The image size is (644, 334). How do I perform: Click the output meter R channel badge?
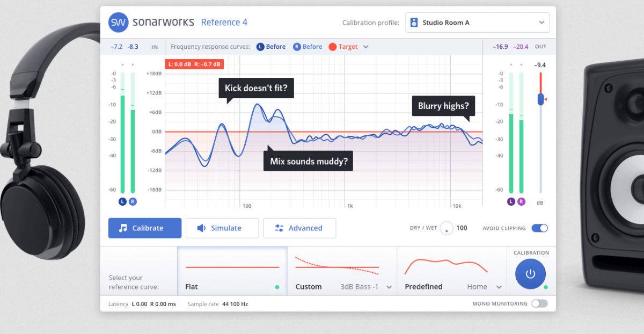click(521, 201)
